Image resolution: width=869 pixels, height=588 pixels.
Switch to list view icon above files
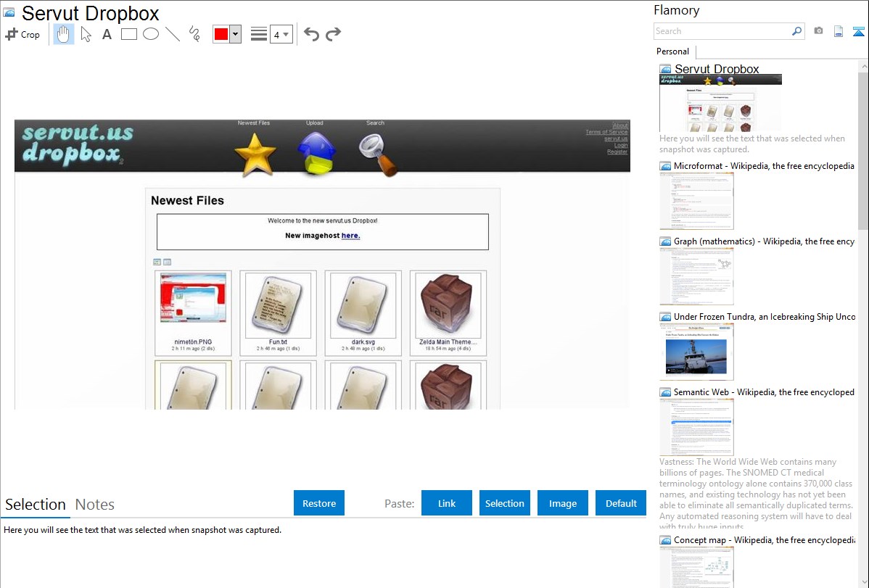coord(168,262)
